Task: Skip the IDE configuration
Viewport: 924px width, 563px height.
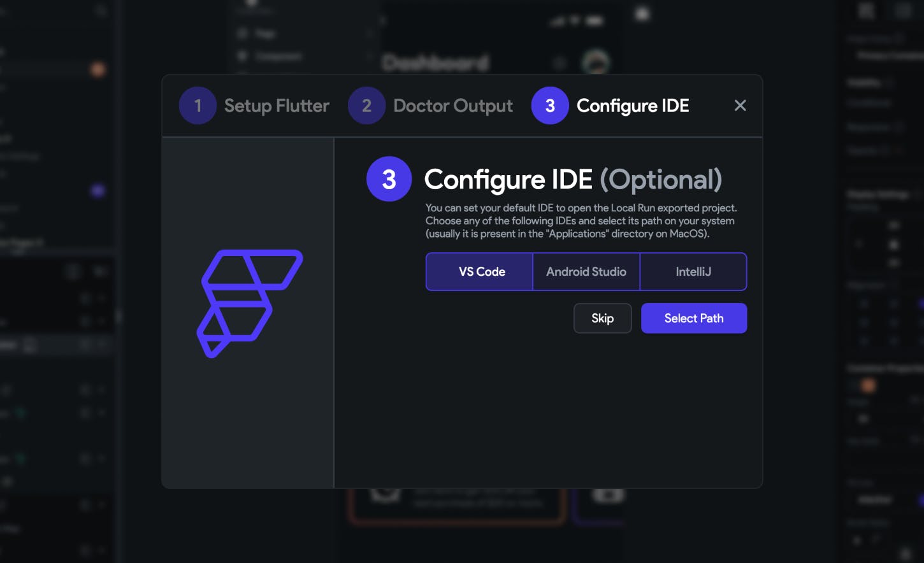Action: pyautogui.click(x=603, y=318)
